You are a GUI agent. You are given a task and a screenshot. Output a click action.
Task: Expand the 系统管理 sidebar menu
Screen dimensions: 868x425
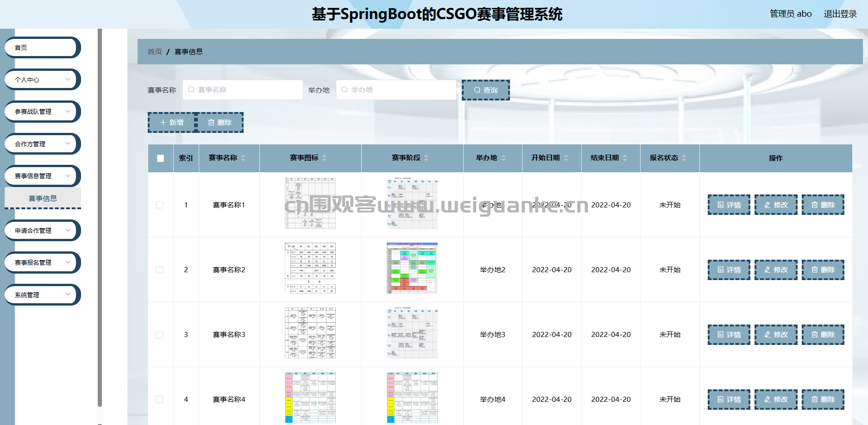[42, 295]
